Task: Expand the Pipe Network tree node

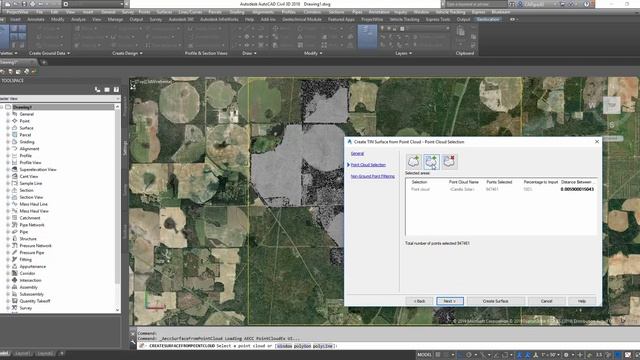Action: click(8, 225)
